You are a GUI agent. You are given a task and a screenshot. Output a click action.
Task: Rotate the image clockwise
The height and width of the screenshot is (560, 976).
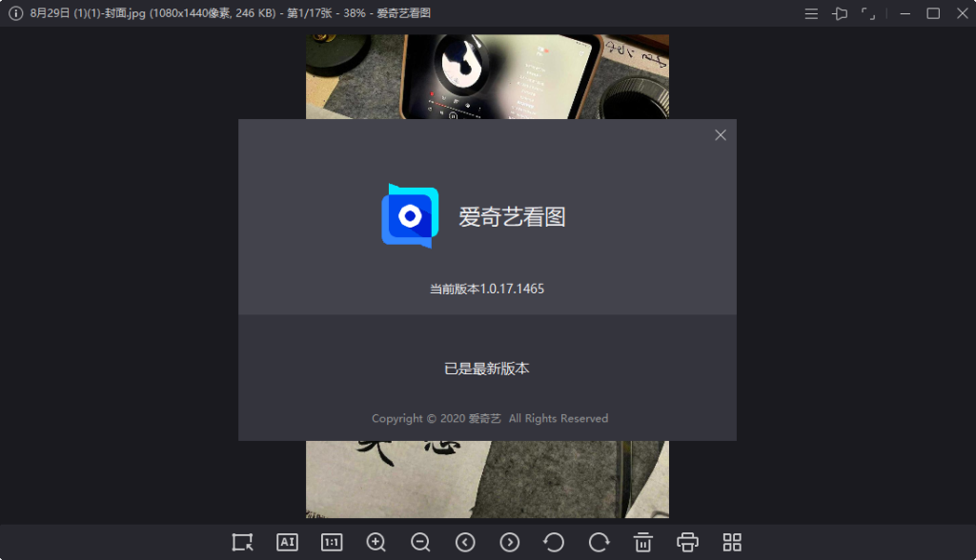598,542
